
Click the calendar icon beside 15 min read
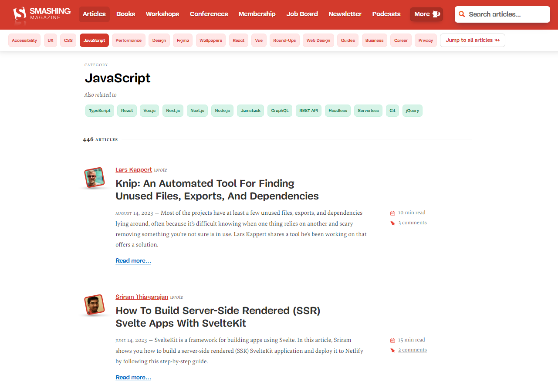pos(392,340)
